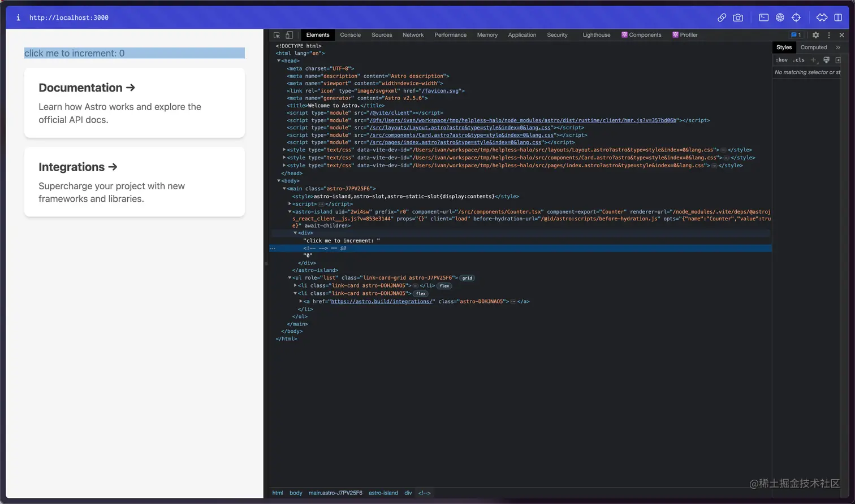855x504 pixels.
Task: Expand the index.astro style element
Action: click(x=284, y=166)
